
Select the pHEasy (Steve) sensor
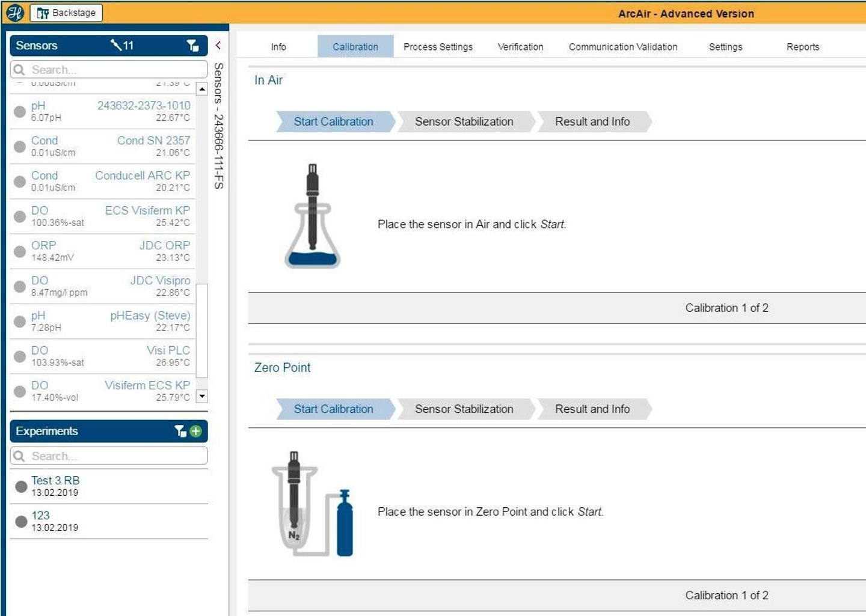(103, 321)
